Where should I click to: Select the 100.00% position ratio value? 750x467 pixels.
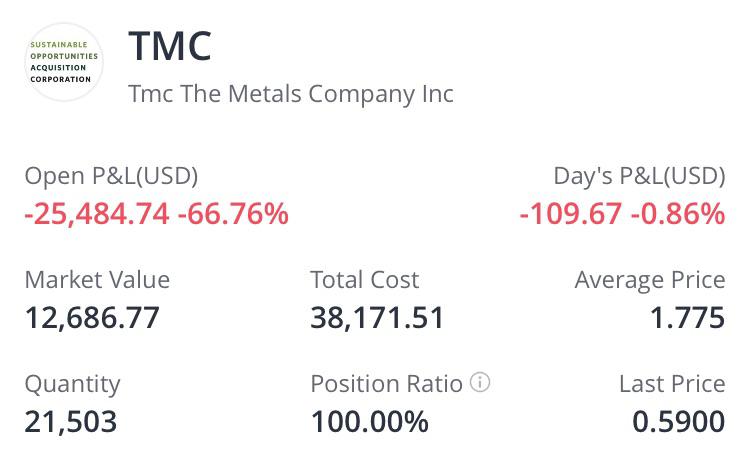coord(369,422)
